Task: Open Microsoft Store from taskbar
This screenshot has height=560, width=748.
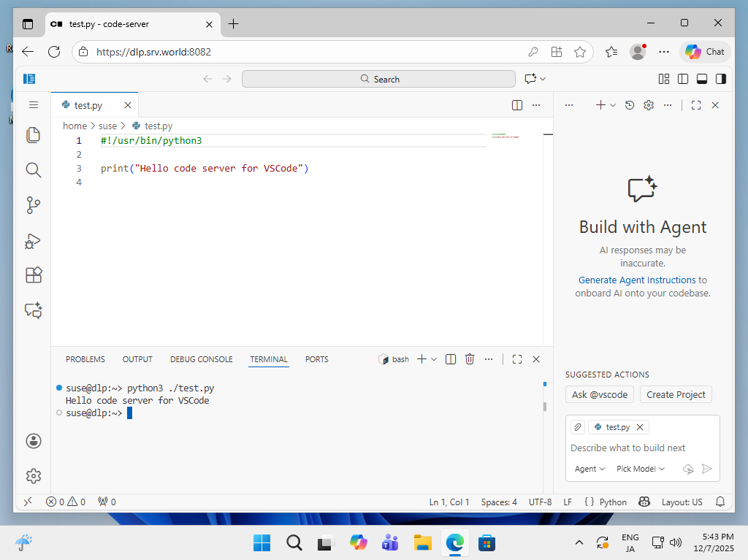Action: [x=486, y=542]
